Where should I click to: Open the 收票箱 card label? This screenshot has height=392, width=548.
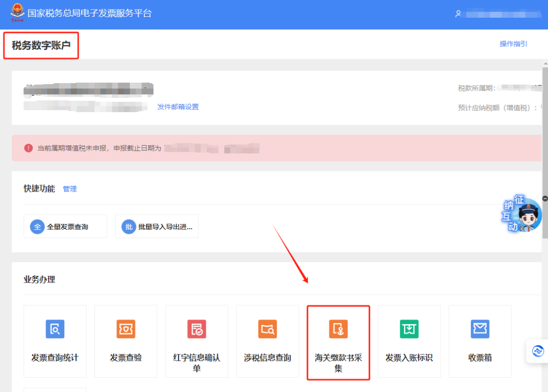480,358
